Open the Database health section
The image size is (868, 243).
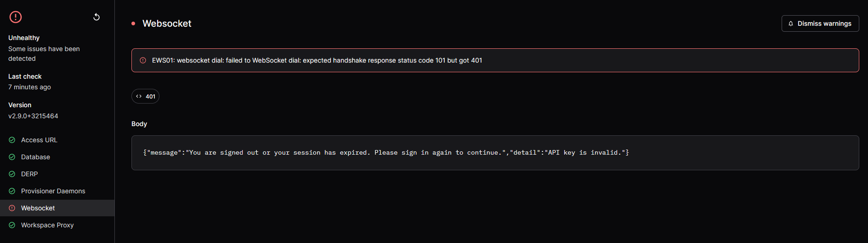pyautogui.click(x=57, y=157)
